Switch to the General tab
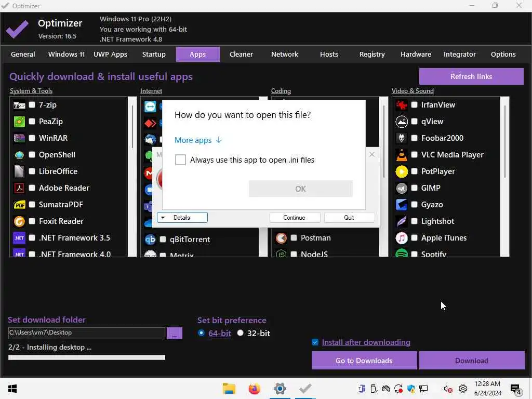Viewport: 532px width, 399px height. coord(23,54)
